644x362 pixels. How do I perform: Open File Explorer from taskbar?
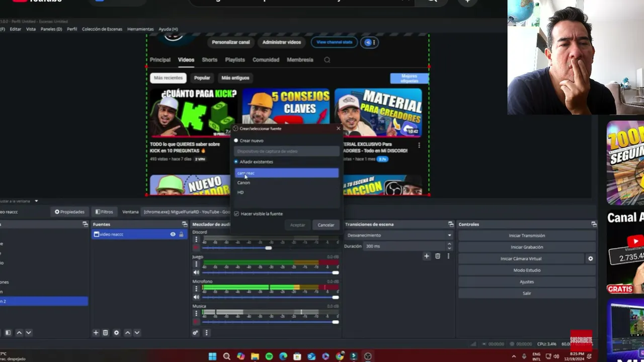click(x=255, y=356)
